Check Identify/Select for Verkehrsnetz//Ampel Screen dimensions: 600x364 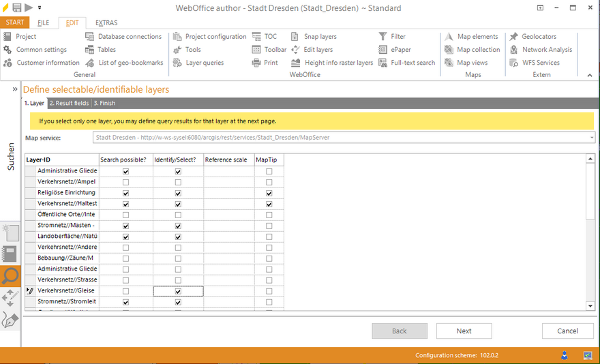(x=178, y=183)
